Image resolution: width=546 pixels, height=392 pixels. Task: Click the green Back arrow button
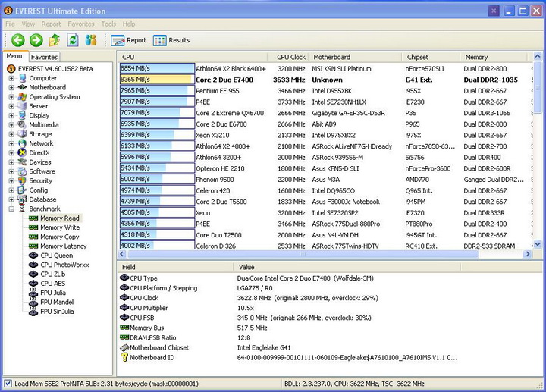18,40
